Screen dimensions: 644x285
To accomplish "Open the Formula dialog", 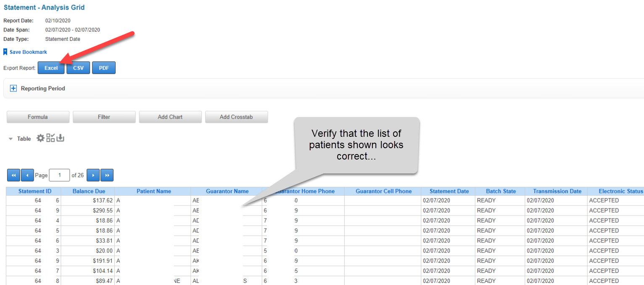I will tap(38, 117).
